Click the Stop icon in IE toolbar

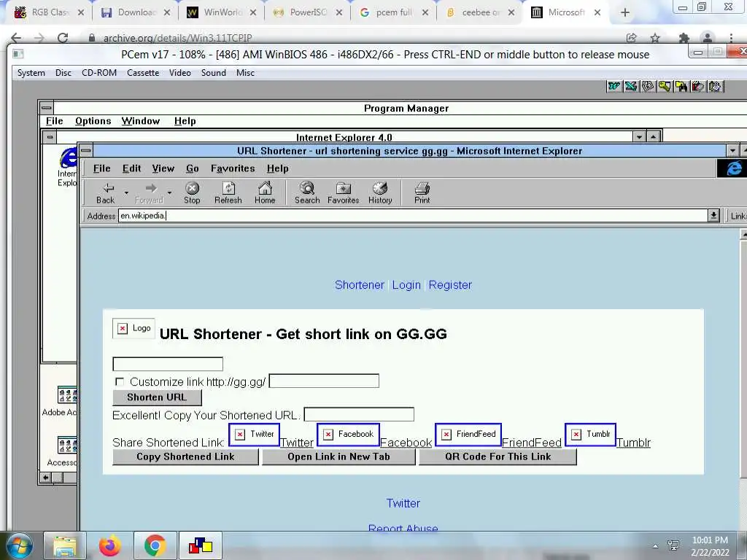coord(192,188)
